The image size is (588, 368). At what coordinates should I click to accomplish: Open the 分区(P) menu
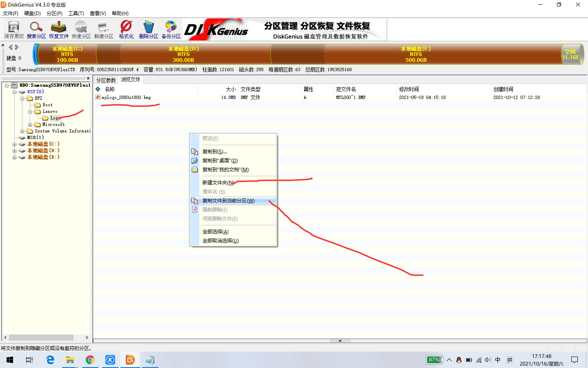click(55, 13)
